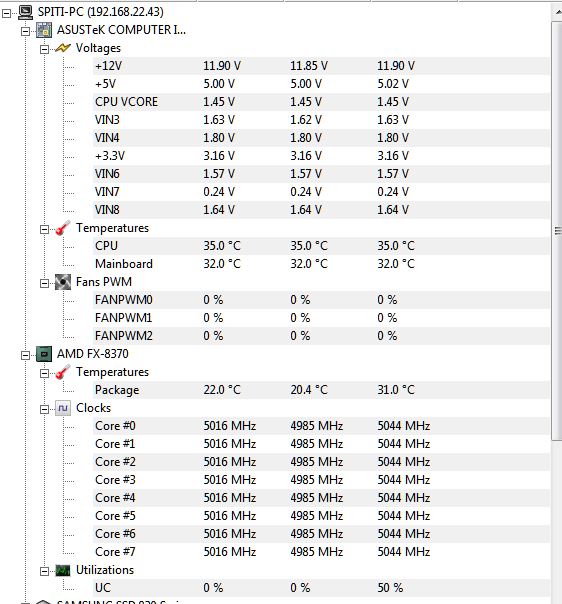
Task: Collapse the Fans PWM section
Action: 44,284
